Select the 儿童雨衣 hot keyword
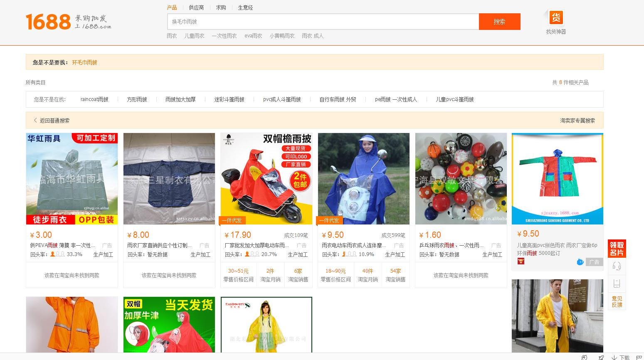The height and width of the screenshot is (360, 644). pos(194,36)
